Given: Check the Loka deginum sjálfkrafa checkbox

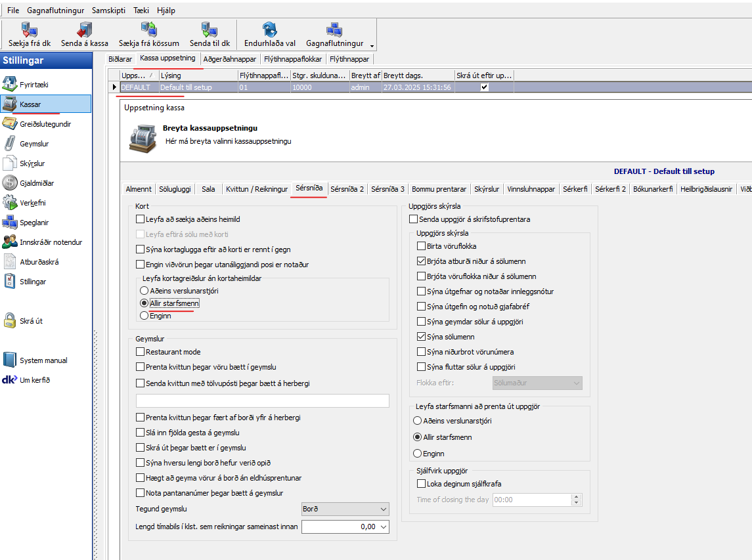Looking at the screenshot, I should 422,484.
